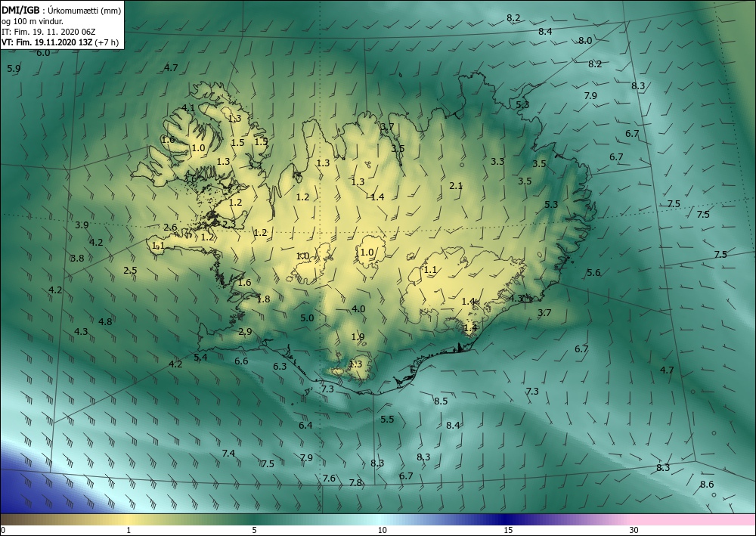Click the '0' label on the color scale
The width and height of the screenshot is (756, 536).
coord(3,530)
